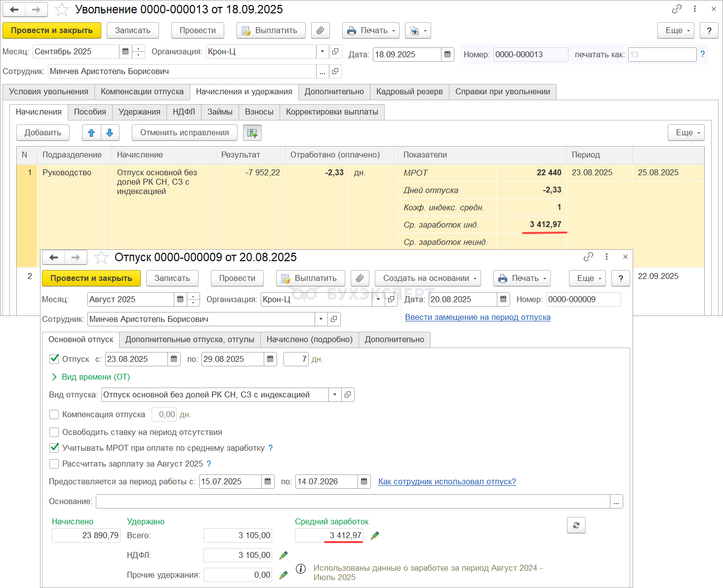Click the move row down arrow

tap(110, 133)
